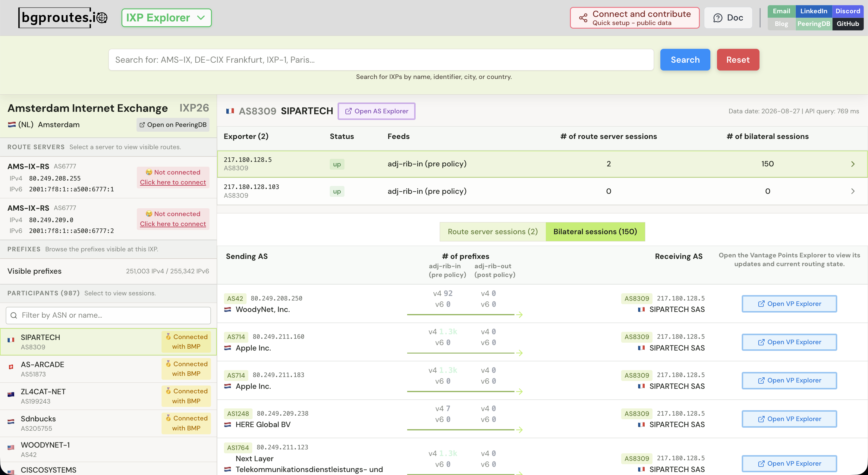The height and width of the screenshot is (475, 868).
Task: Open VP Explorer for Next Layer session
Action: 789,464
